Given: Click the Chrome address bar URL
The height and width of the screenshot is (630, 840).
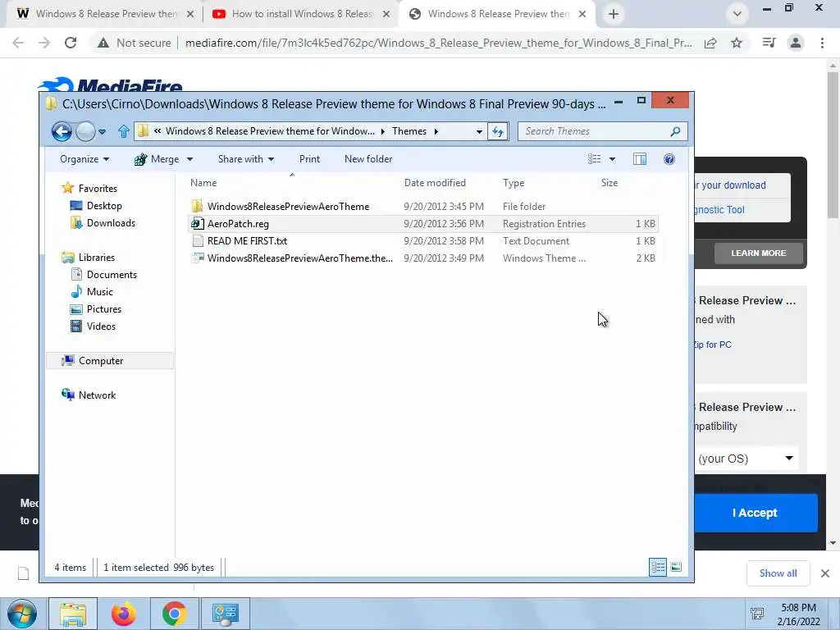Looking at the screenshot, I should tap(438, 43).
